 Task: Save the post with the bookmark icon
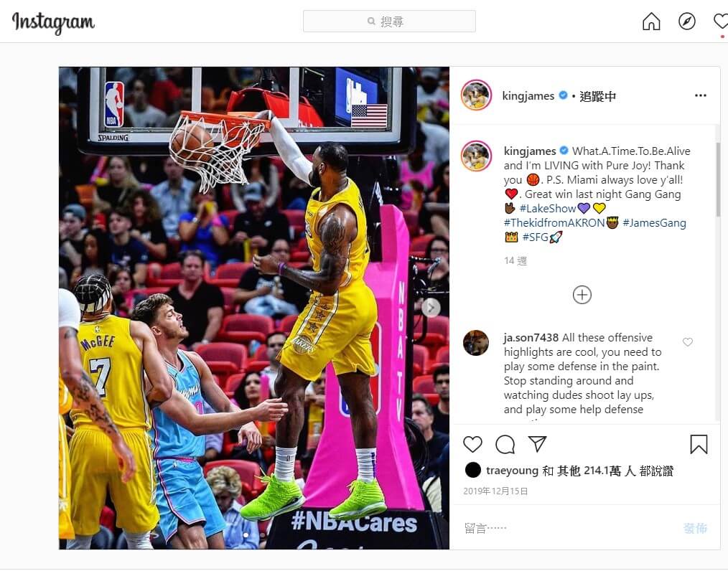(x=699, y=444)
